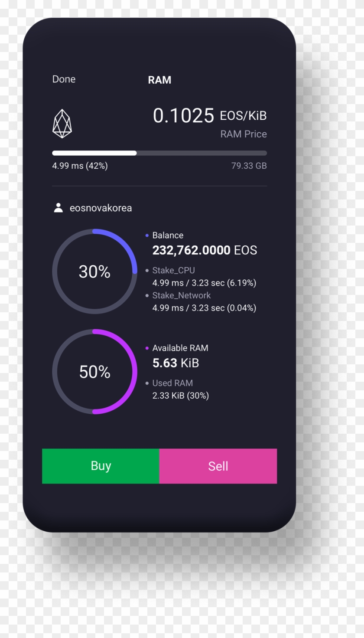Click the user profile icon beside eosnovakorea

coord(58,208)
